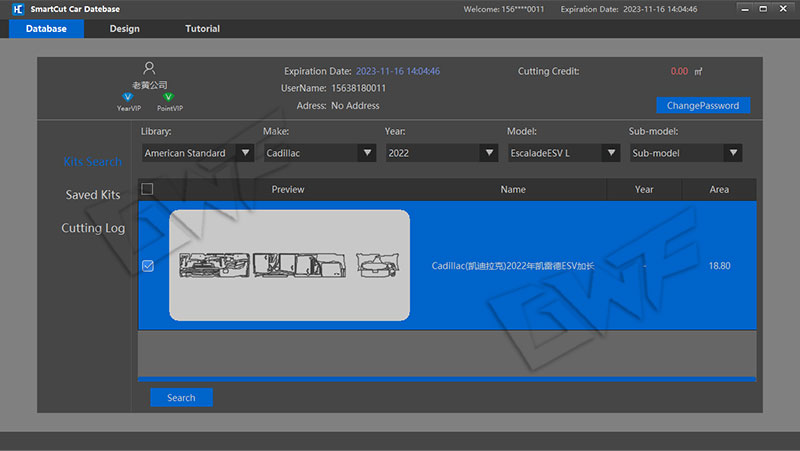Click the SmartCut app logo icon
Viewport: 800px width, 451px height.
tap(18, 9)
